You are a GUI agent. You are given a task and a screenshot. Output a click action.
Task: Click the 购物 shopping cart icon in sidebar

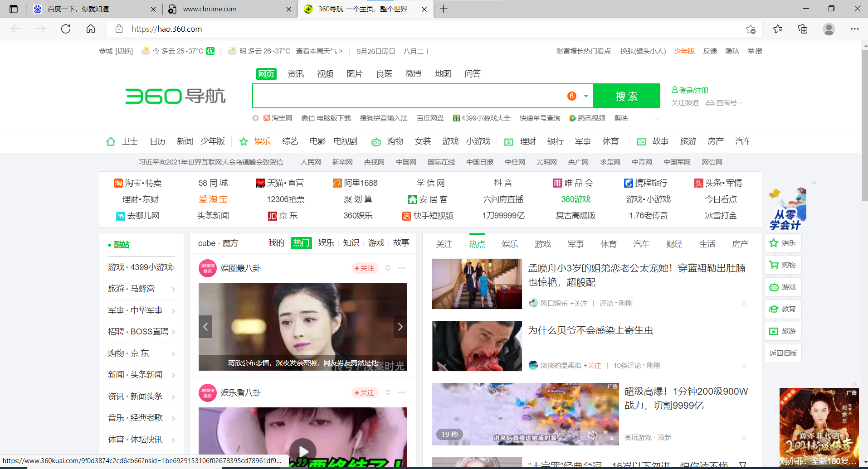[x=774, y=265]
